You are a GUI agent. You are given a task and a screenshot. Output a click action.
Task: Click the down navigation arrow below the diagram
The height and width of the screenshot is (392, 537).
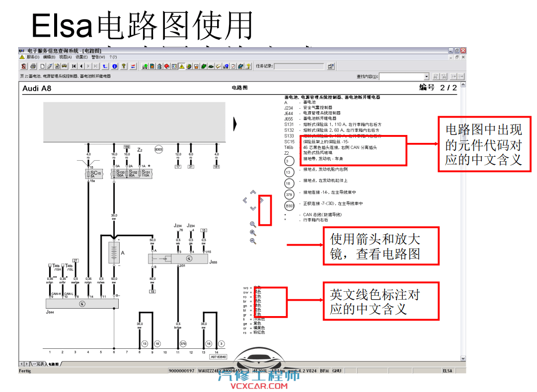252,208
